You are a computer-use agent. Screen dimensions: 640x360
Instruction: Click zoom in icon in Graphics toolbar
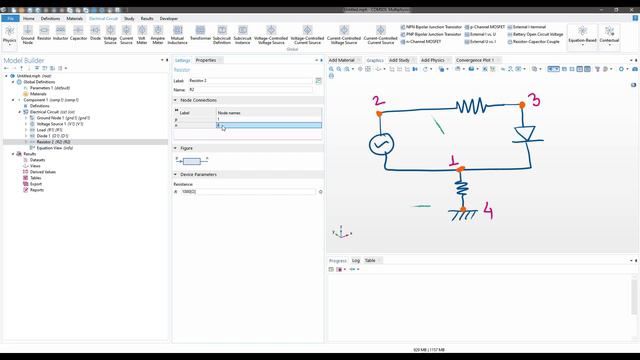(x=331, y=69)
